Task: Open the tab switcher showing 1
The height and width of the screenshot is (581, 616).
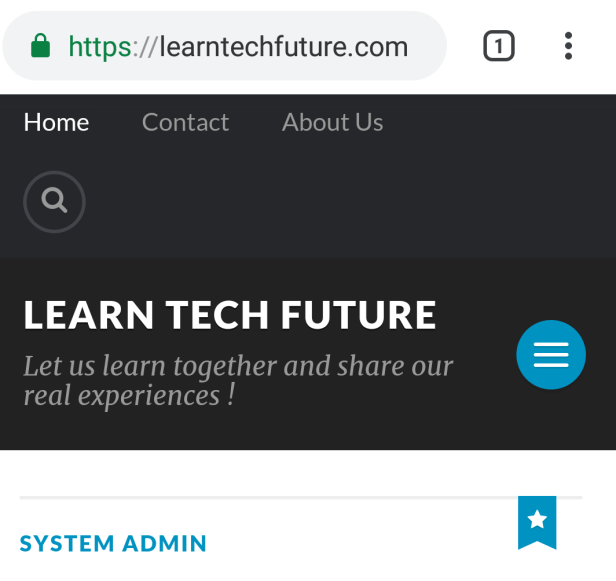Action: click(x=499, y=46)
